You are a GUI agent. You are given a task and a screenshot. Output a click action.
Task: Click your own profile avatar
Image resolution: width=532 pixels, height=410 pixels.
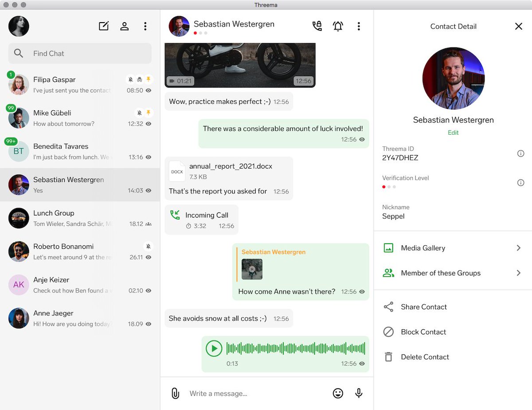19,26
